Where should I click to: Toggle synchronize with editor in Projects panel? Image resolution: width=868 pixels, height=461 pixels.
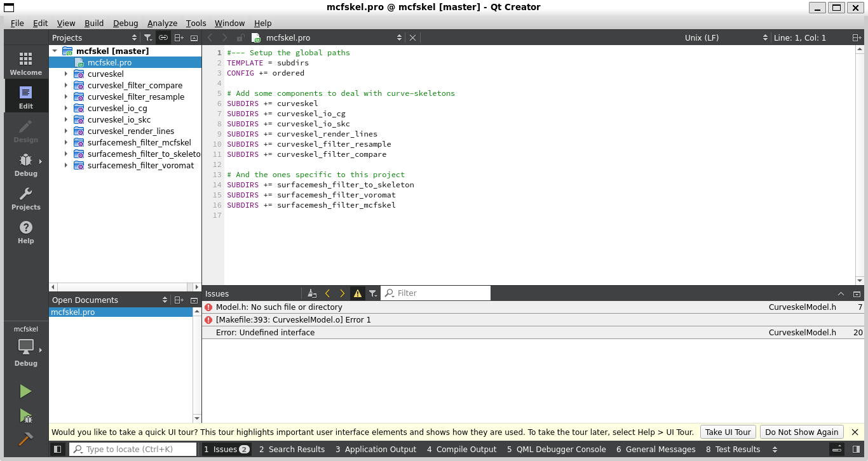(x=163, y=37)
